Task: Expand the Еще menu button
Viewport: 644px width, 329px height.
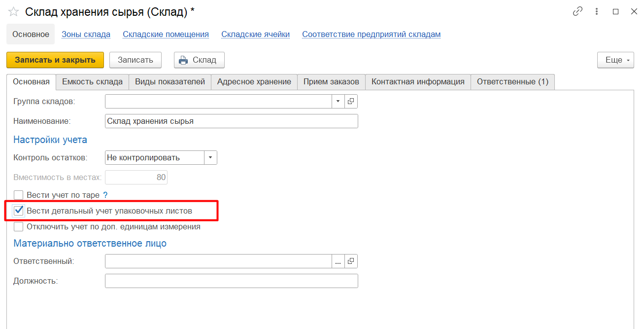Action: (x=615, y=60)
